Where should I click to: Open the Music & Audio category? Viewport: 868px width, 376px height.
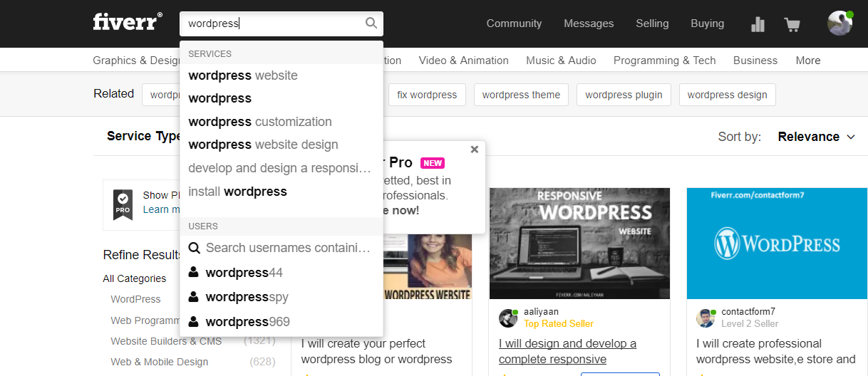tap(561, 61)
